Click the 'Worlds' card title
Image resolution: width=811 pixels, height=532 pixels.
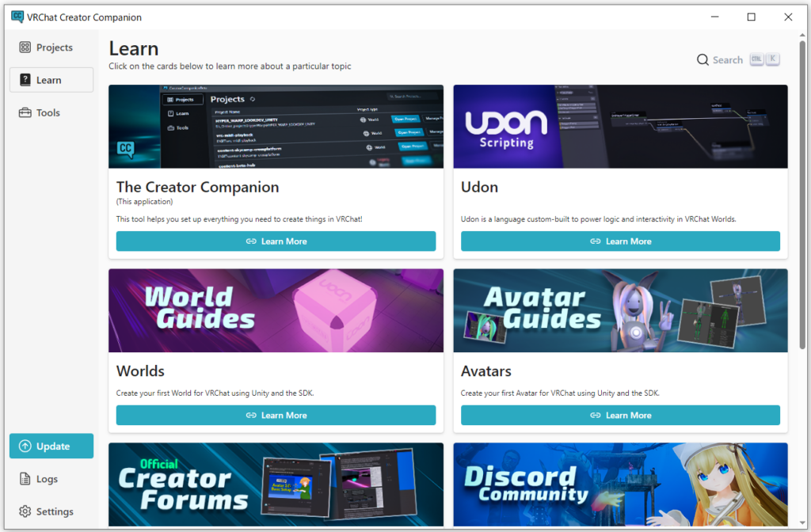coord(140,371)
